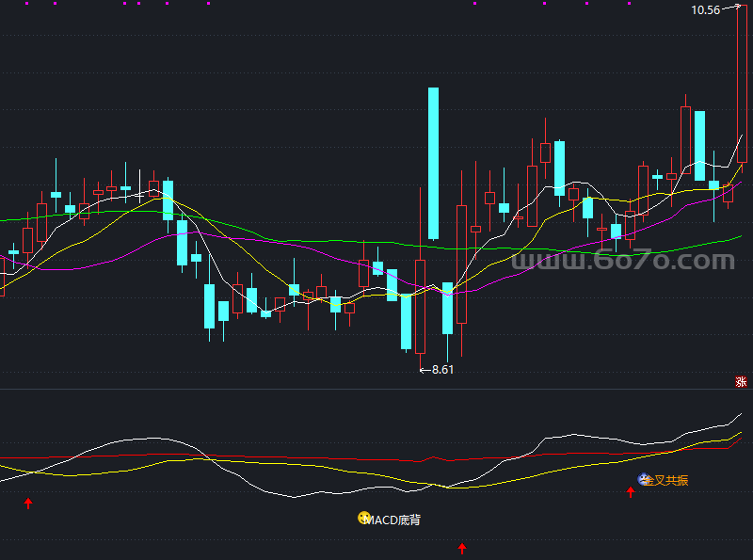Click the red up-arrow beside 金叉共振

pos(631,491)
